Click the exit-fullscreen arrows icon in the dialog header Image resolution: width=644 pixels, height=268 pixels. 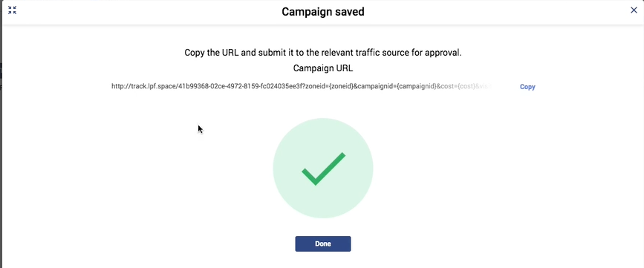point(13,10)
